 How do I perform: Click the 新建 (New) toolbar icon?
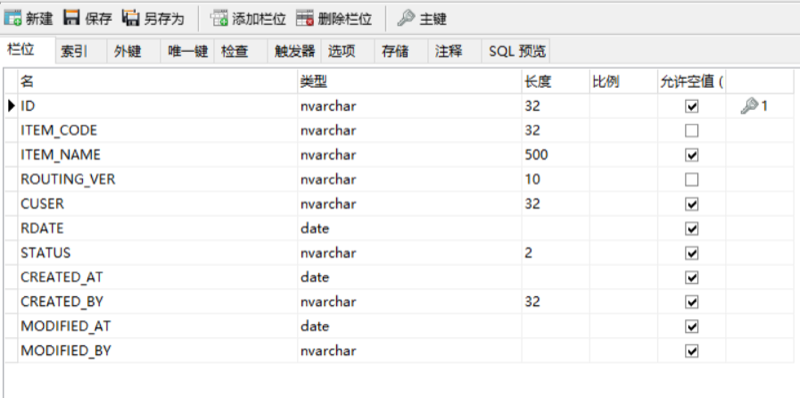13,19
